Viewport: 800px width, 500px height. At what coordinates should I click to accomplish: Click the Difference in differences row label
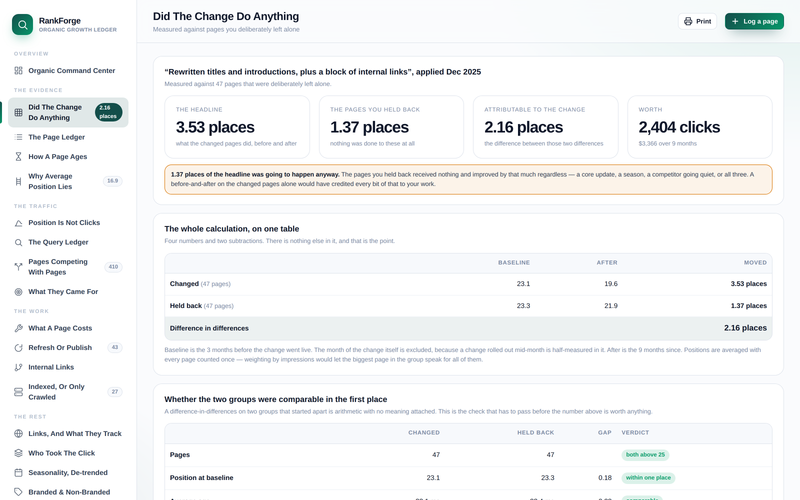(209, 329)
